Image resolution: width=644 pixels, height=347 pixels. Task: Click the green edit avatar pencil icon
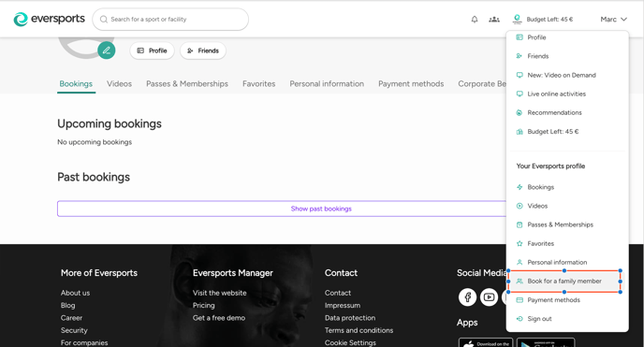107,51
